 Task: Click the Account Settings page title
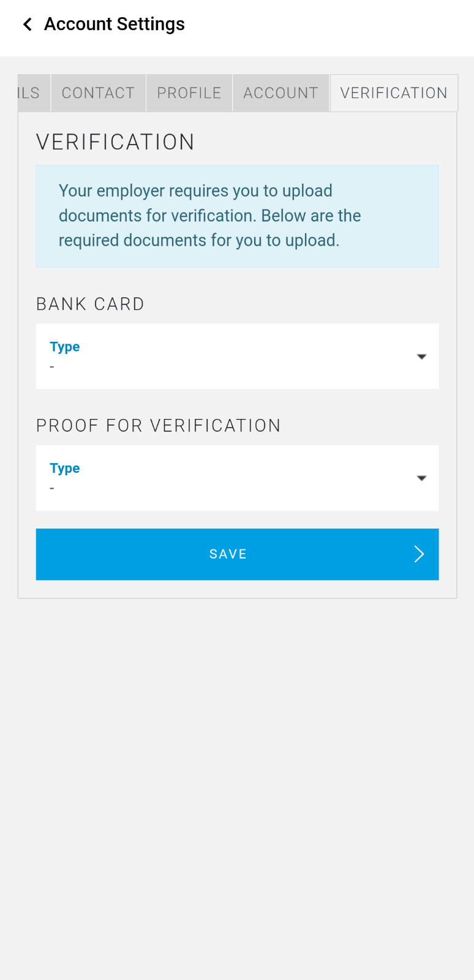pyautogui.click(x=115, y=24)
